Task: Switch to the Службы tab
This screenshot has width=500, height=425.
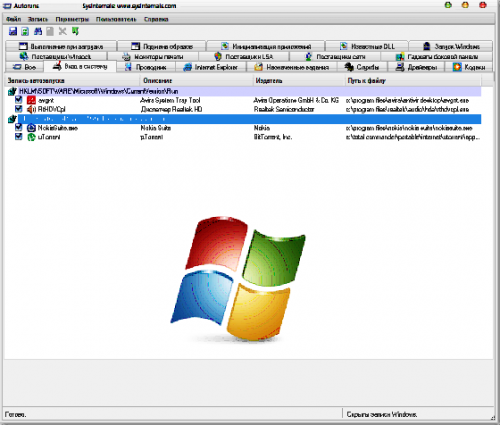Action: [x=362, y=67]
